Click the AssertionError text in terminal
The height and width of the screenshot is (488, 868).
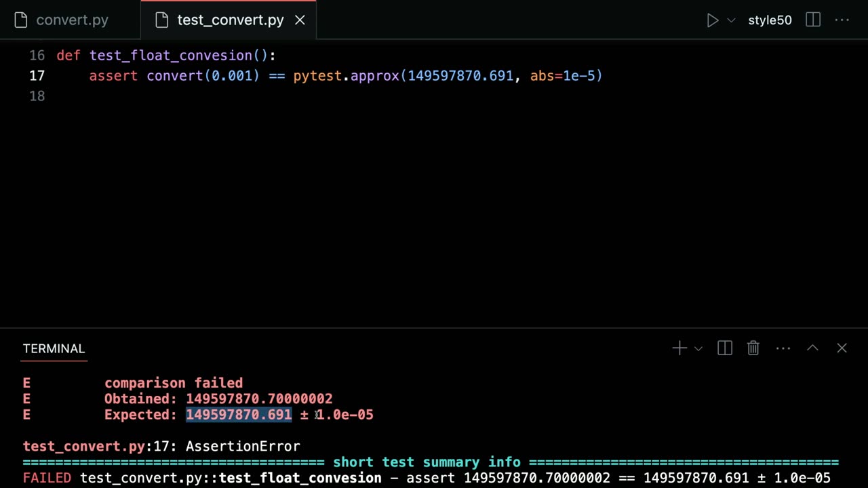click(243, 446)
